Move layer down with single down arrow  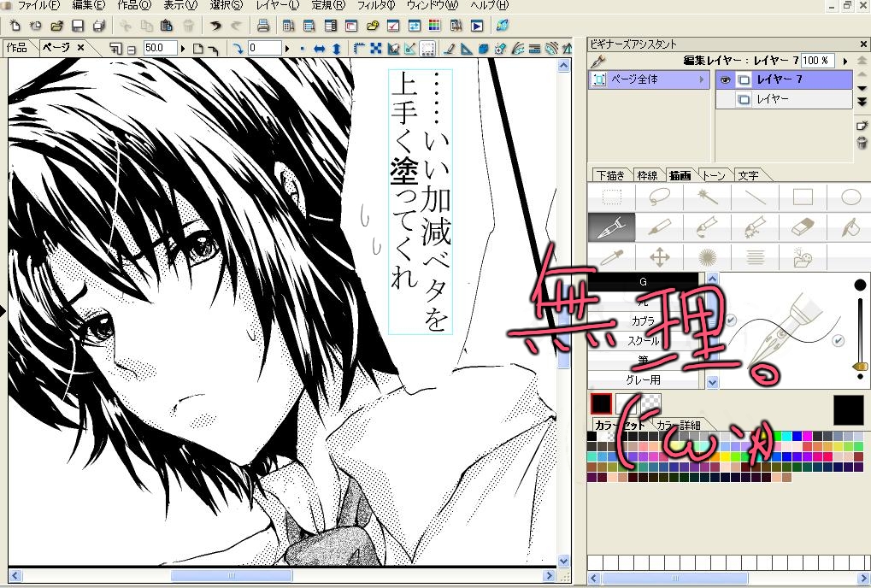862,88
